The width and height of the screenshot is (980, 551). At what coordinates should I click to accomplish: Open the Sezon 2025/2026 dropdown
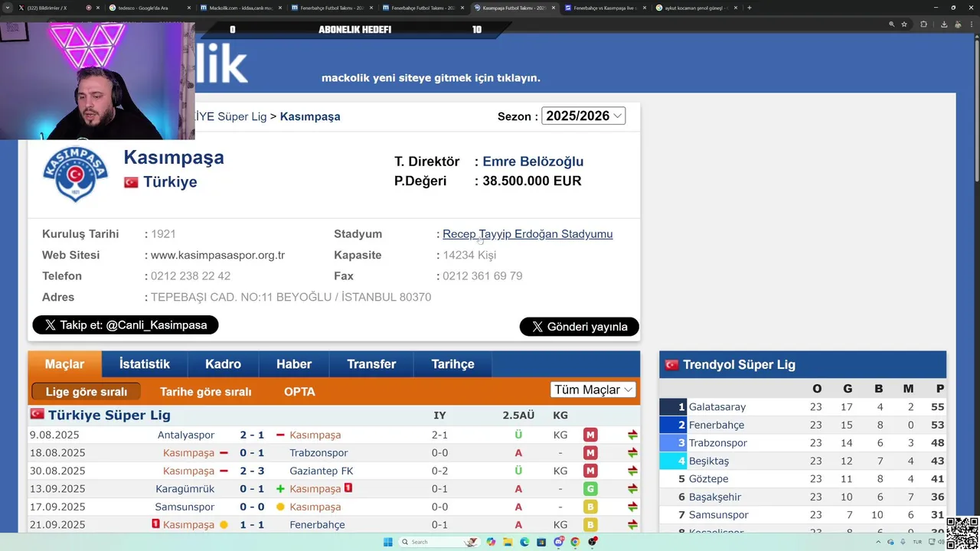pos(583,116)
